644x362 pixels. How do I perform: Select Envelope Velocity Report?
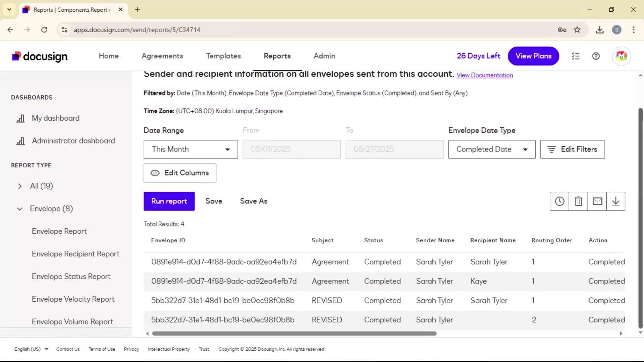click(73, 299)
